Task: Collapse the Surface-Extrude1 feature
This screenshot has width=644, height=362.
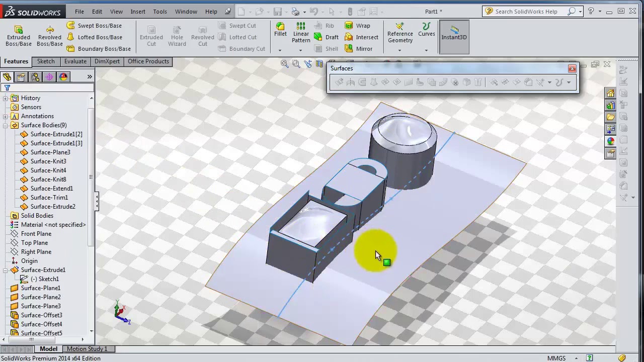Action: [6, 270]
